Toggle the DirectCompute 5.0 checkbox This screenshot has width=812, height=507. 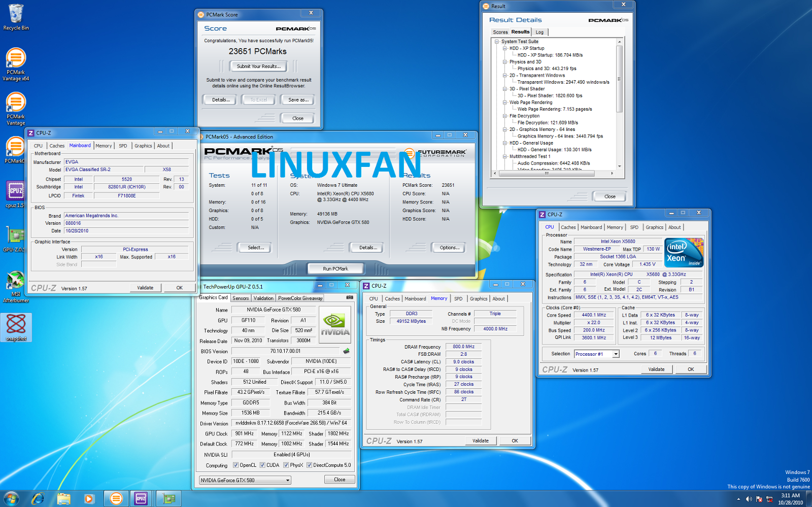[309, 465]
